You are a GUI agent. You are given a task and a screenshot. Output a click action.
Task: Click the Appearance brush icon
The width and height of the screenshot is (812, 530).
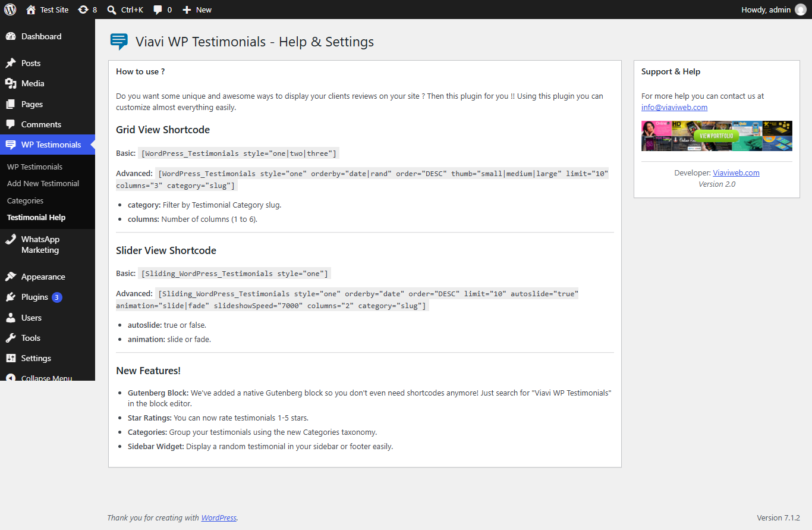[11, 277]
